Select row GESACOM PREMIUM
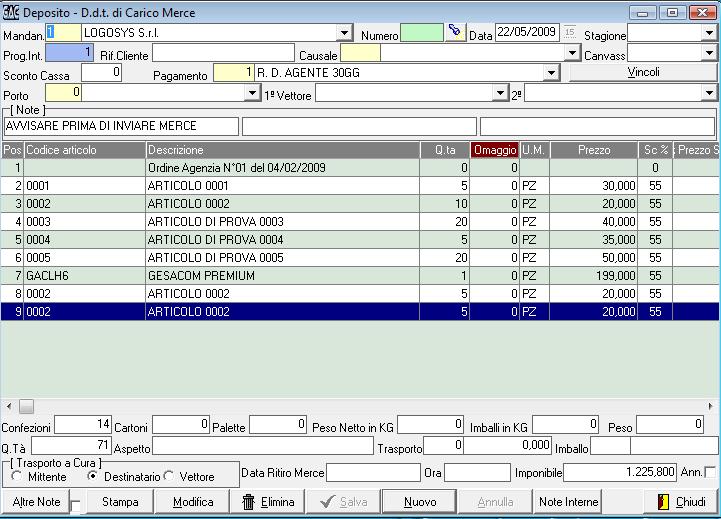Viewport: 721px width, 519px height. click(x=360, y=275)
